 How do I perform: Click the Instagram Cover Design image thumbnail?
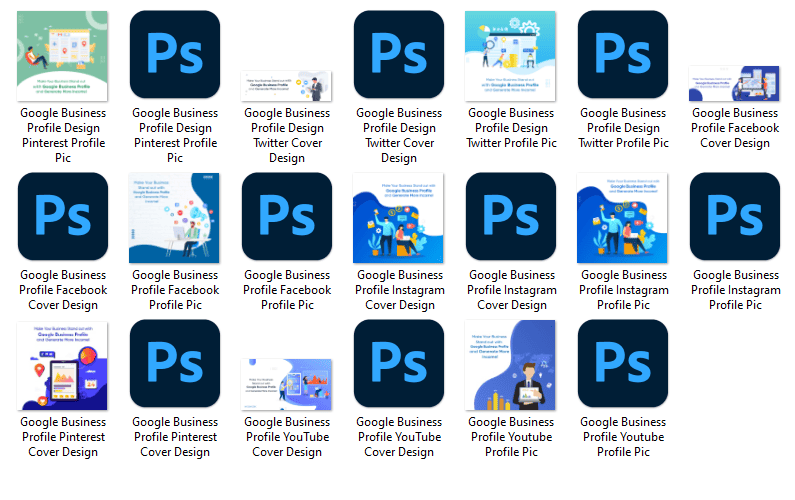pos(399,218)
